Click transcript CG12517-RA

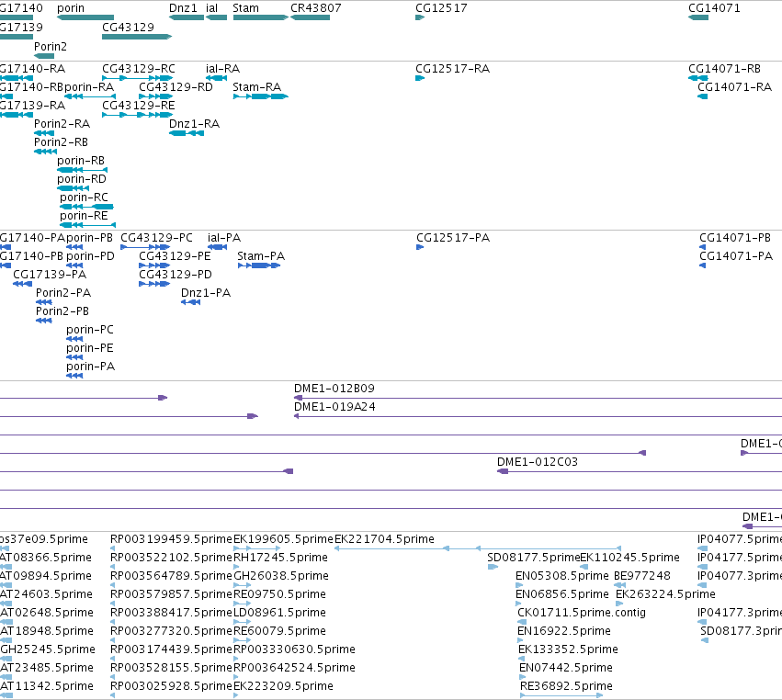coord(420,78)
